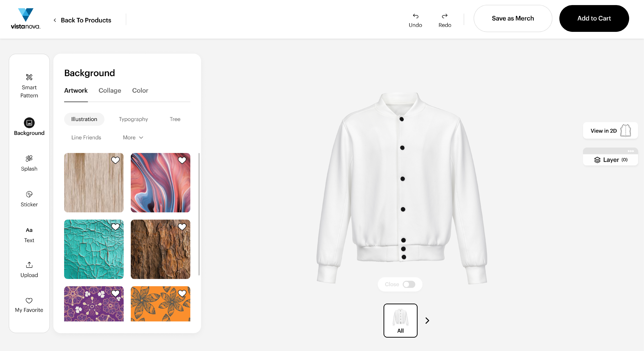Open My Favorite section
Viewport: 644px width, 351px height.
[29, 305]
